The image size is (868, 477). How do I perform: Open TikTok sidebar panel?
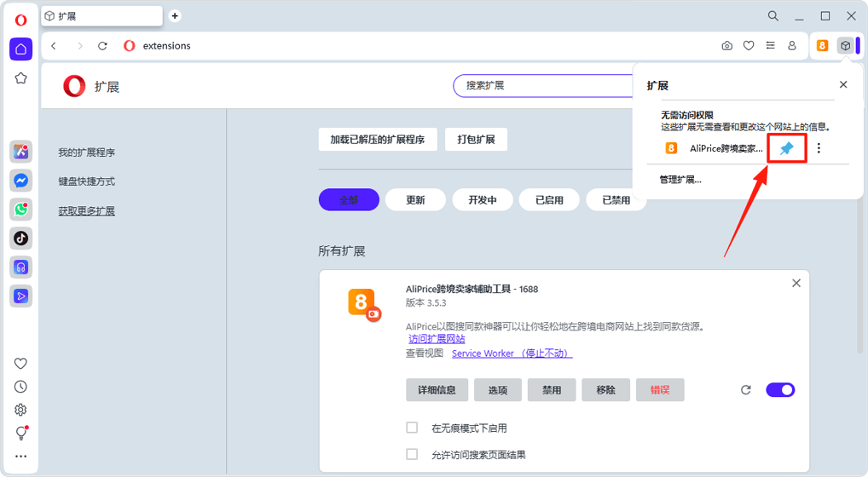pyautogui.click(x=21, y=238)
